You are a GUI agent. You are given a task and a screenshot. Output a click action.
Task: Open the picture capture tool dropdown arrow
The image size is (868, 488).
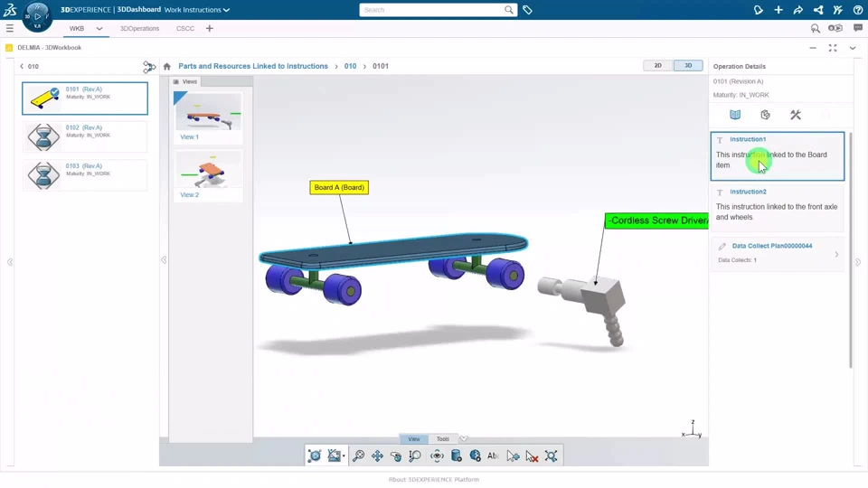coord(344,456)
